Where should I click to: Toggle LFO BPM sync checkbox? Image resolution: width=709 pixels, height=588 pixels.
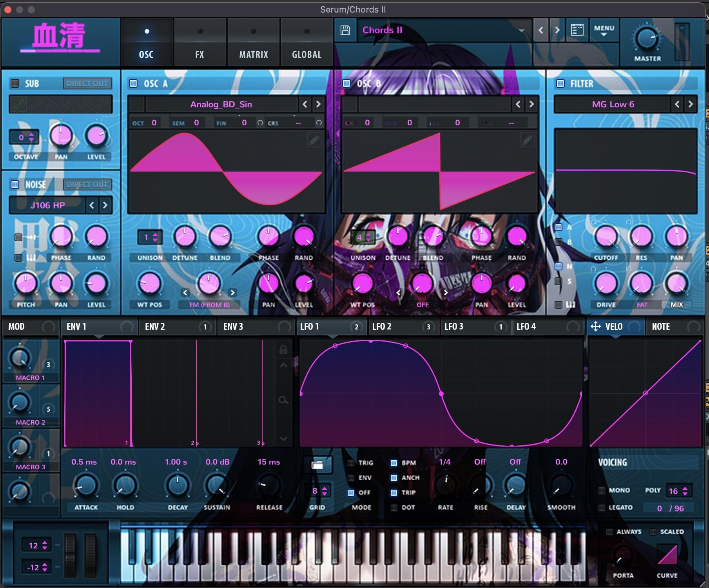tap(394, 463)
